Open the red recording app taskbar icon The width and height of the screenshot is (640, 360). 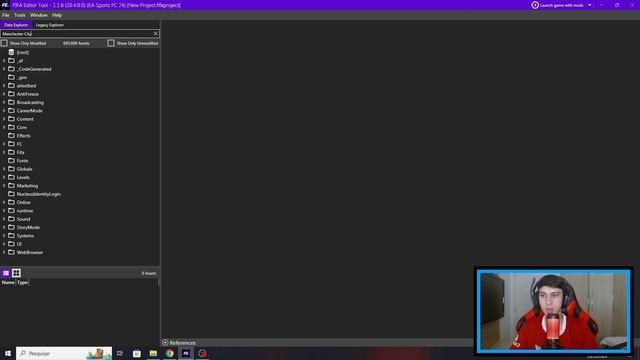click(202, 353)
